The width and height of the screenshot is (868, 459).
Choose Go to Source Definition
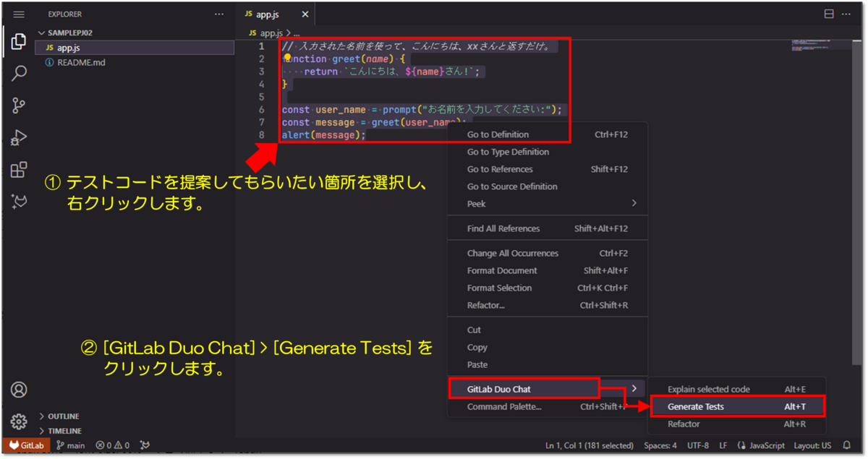[x=548, y=186]
